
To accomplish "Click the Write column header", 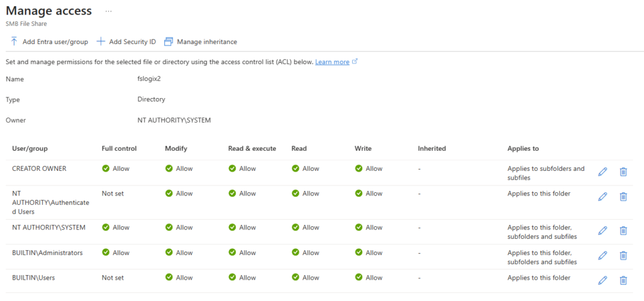I will tap(363, 149).
